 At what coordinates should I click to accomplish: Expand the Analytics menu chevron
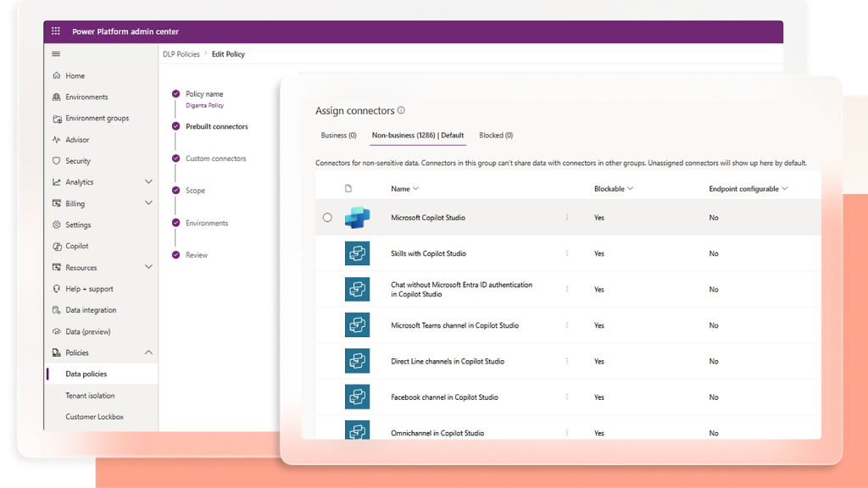pyautogui.click(x=148, y=181)
